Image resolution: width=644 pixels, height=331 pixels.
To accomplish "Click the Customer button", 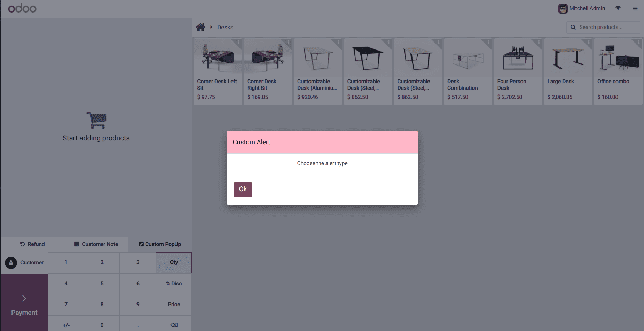I will [24, 263].
